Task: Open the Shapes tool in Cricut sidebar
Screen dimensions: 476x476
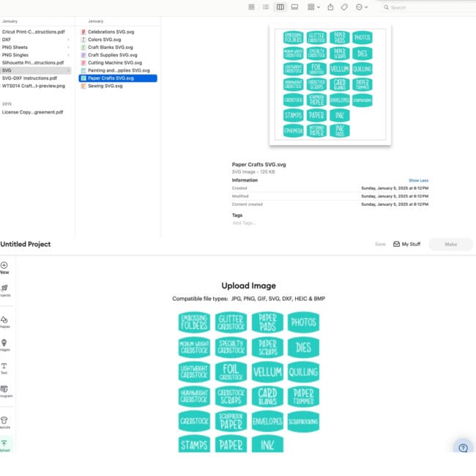Action: [x=4, y=321]
